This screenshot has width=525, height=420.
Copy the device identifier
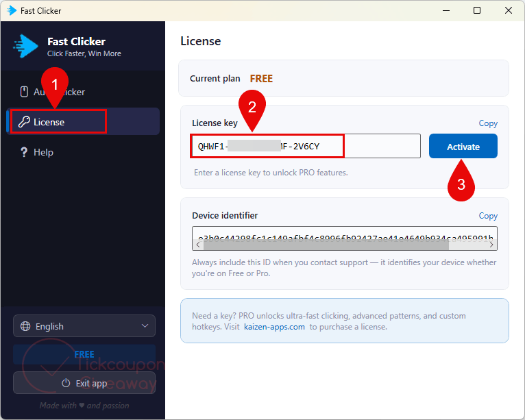488,216
